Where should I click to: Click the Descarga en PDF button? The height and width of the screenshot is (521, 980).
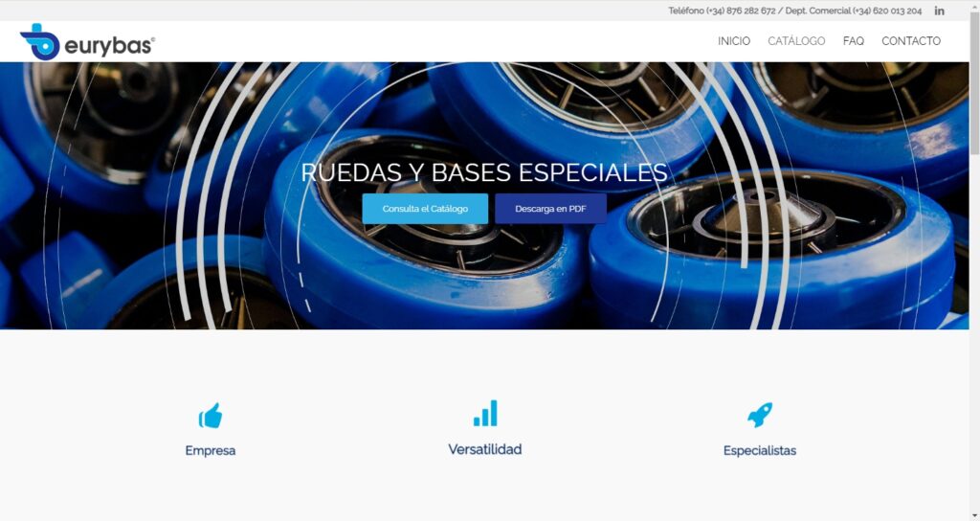click(550, 209)
